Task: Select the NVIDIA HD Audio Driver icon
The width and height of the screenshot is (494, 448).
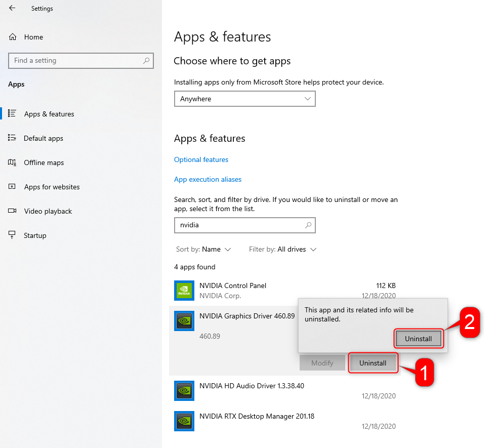Action: pyautogui.click(x=184, y=391)
